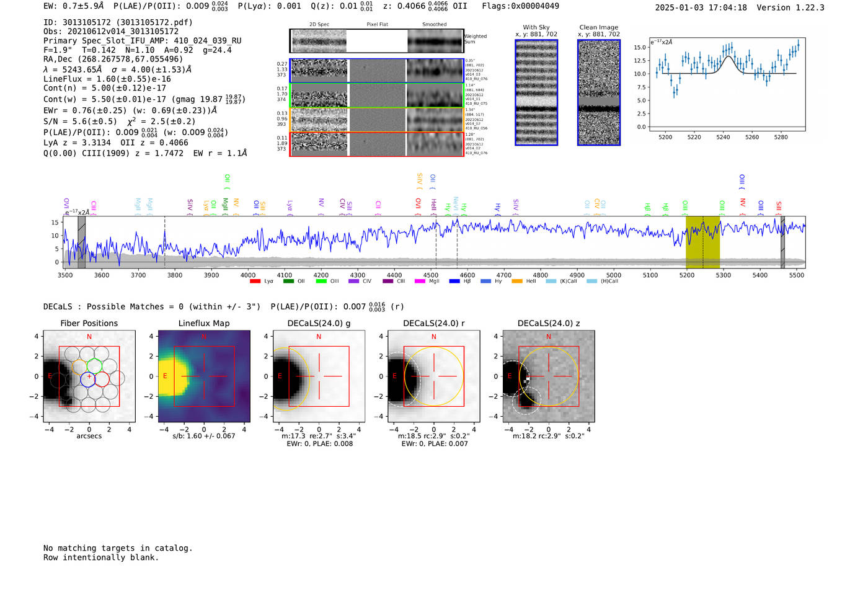
Task: Click the blue Hβ legend swatch
Action: coord(454,282)
